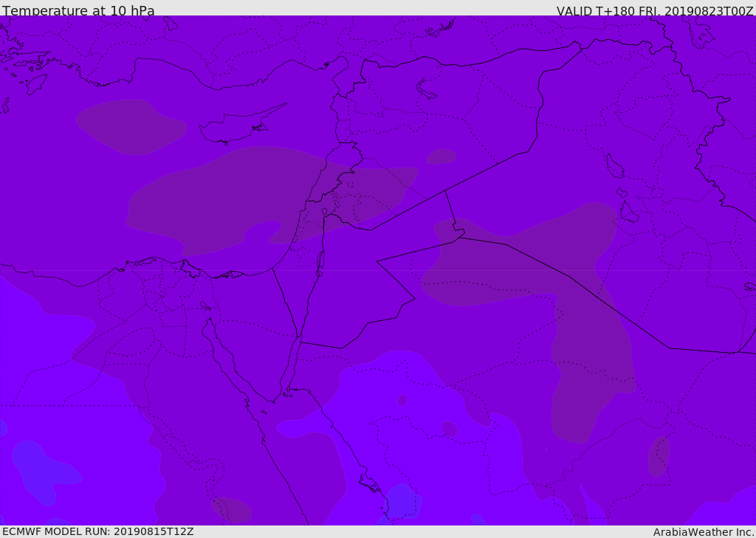Click the 'ECMWF MODEL RUN: 20190815T12Z' text
The height and width of the screenshot is (538, 756).
[x=98, y=532]
